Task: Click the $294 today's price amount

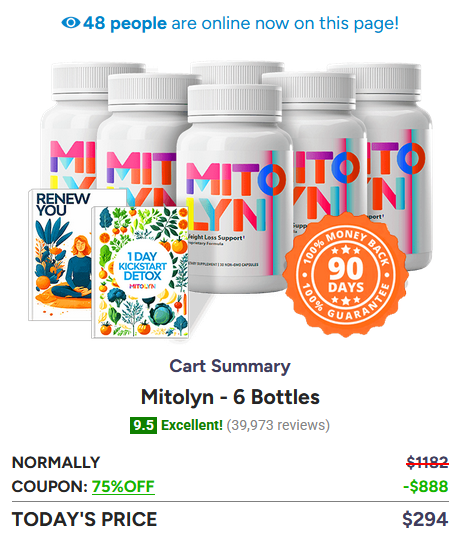Action: [x=425, y=519]
